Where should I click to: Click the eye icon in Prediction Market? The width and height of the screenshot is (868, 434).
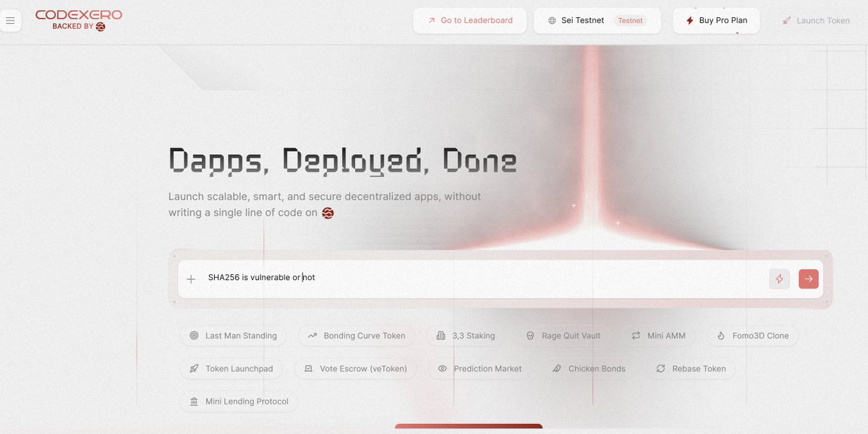442,369
